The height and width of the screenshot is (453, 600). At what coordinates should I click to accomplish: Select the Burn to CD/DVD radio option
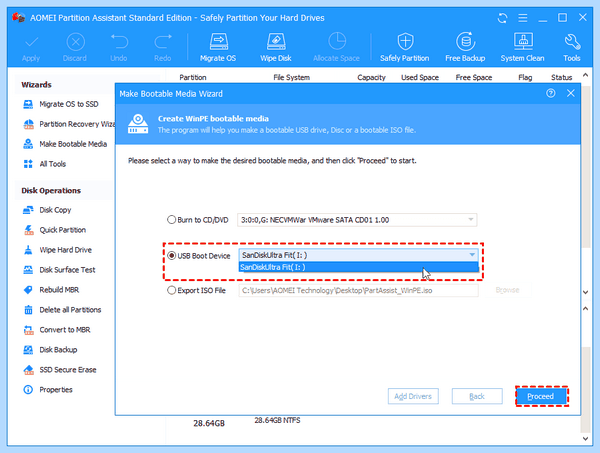(171, 220)
